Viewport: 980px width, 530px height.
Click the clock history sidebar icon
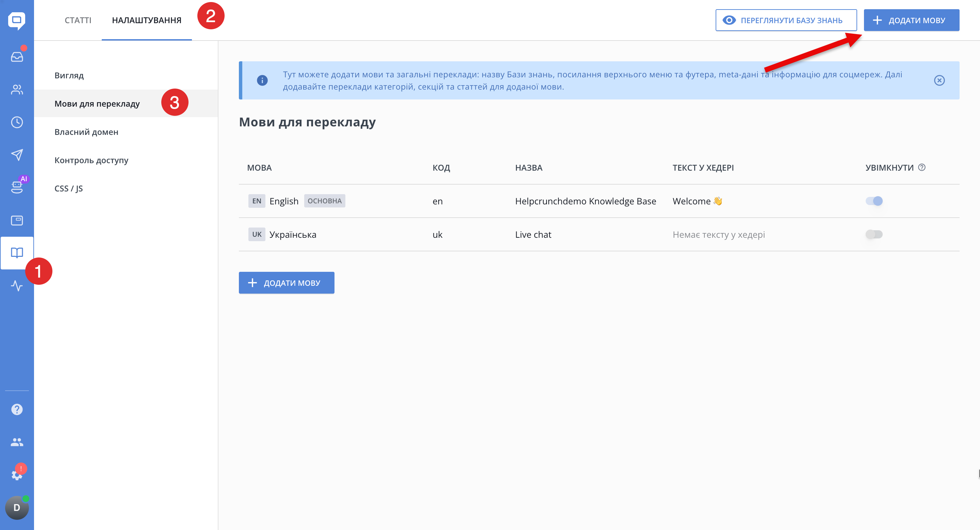[17, 122]
